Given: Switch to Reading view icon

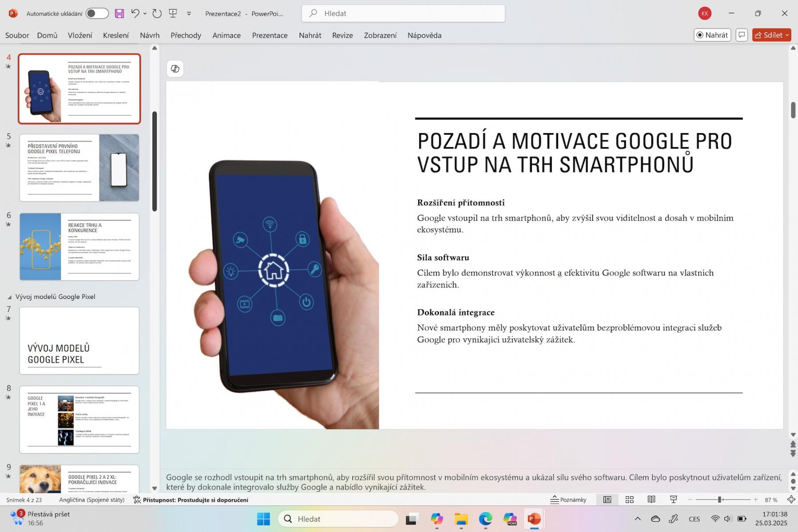Looking at the screenshot, I should click(651, 500).
